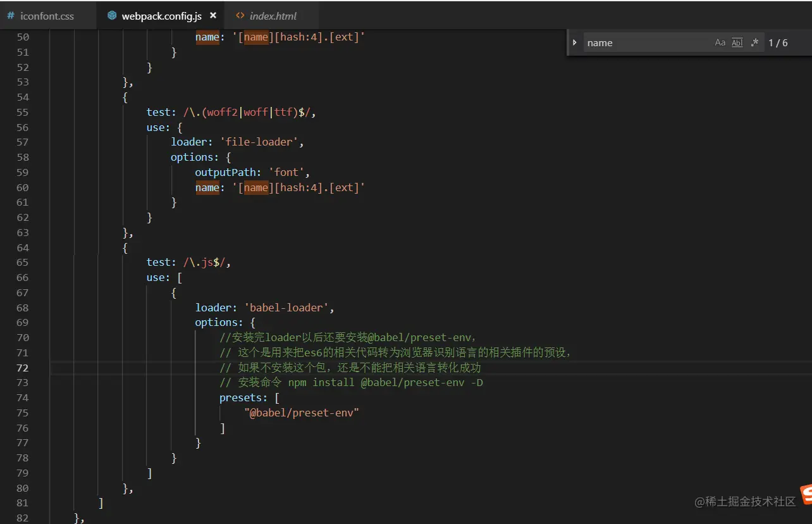
Task: Click the 'file-loader' string on line 57
Action: point(259,142)
